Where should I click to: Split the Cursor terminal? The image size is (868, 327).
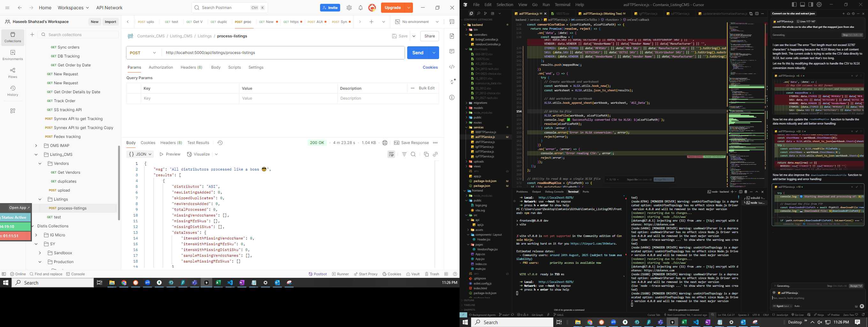(x=741, y=192)
